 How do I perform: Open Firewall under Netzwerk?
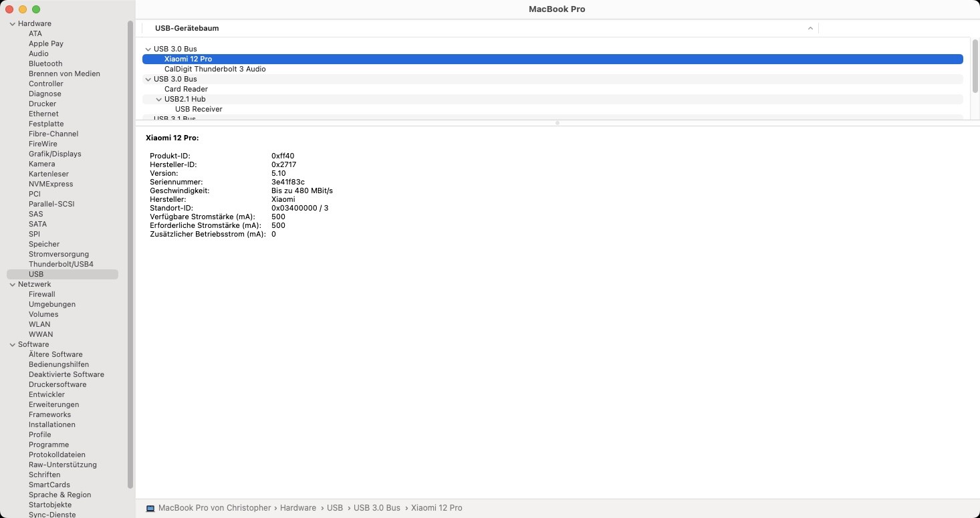pos(42,294)
